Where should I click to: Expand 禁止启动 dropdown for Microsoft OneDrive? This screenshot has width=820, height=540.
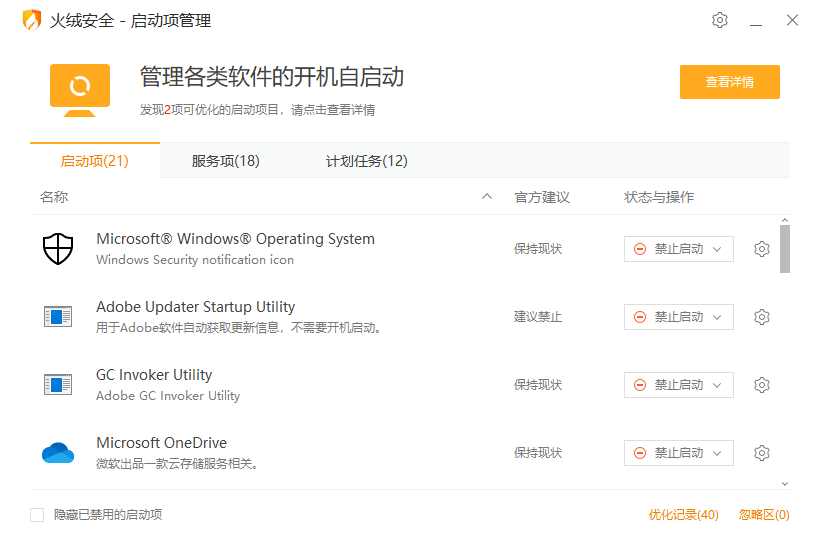pyautogui.click(x=678, y=453)
